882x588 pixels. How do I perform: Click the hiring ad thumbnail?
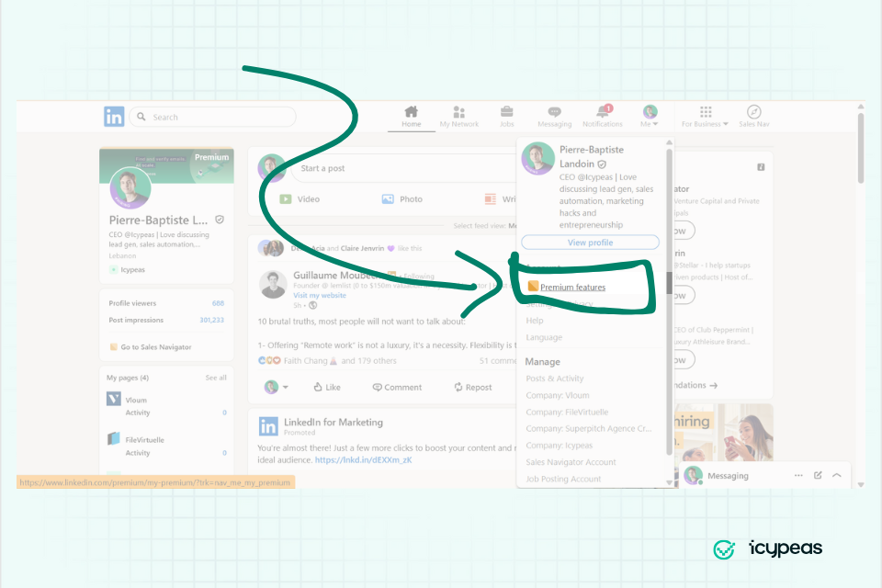coord(724,434)
